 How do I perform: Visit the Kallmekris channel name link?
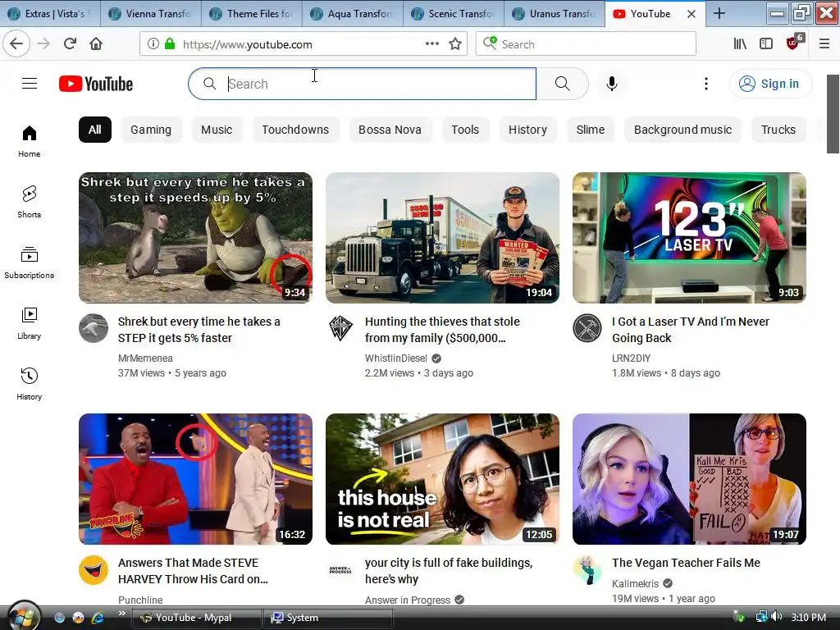pyautogui.click(x=635, y=583)
